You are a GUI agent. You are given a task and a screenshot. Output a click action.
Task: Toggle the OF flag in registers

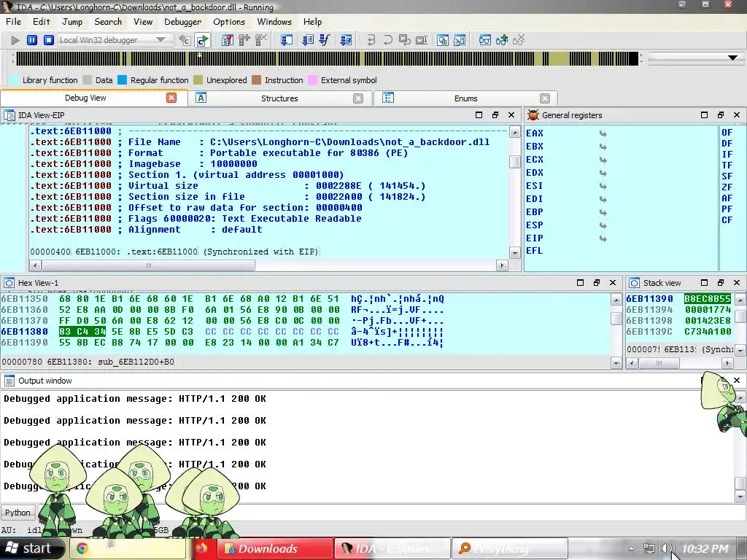(x=727, y=133)
